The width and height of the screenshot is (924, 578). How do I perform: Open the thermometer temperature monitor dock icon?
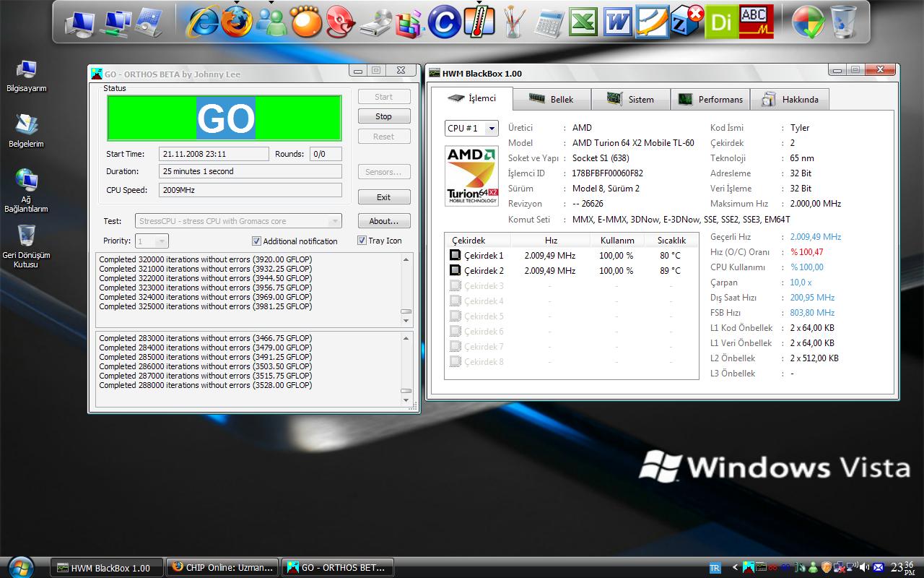[x=478, y=22]
